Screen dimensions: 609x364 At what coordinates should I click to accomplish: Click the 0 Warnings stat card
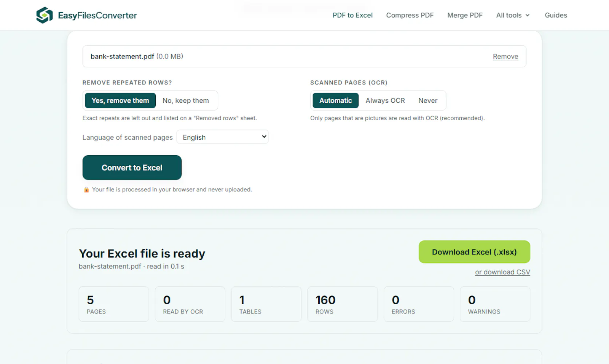click(x=495, y=304)
